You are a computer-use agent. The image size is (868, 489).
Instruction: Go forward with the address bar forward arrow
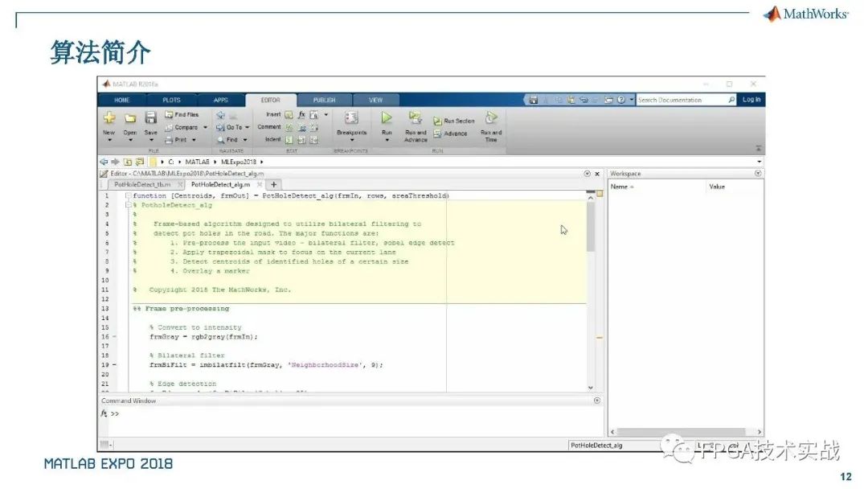point(115,162)
